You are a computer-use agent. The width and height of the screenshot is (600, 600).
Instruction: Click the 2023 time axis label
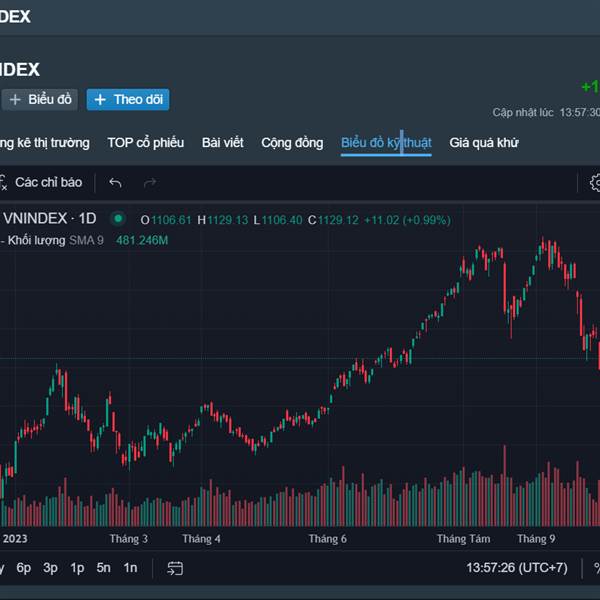[15, 539]
